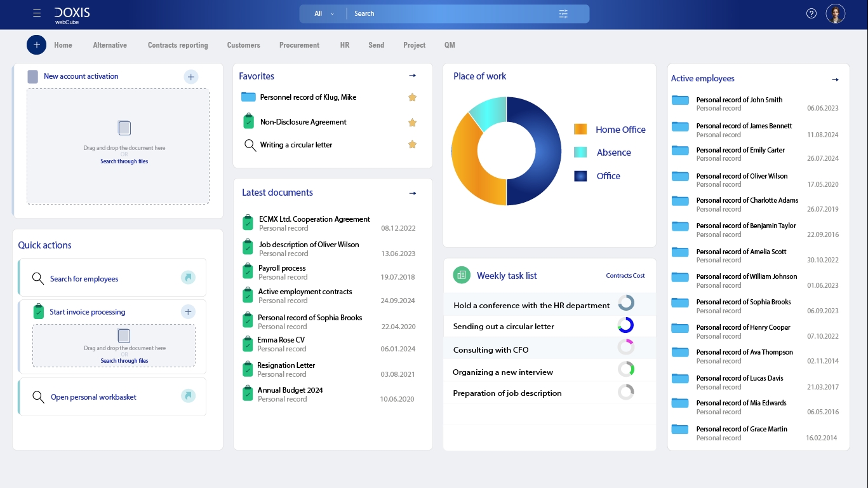
Task: Tick the New account activation checkbox
Action: coord(32,76)
